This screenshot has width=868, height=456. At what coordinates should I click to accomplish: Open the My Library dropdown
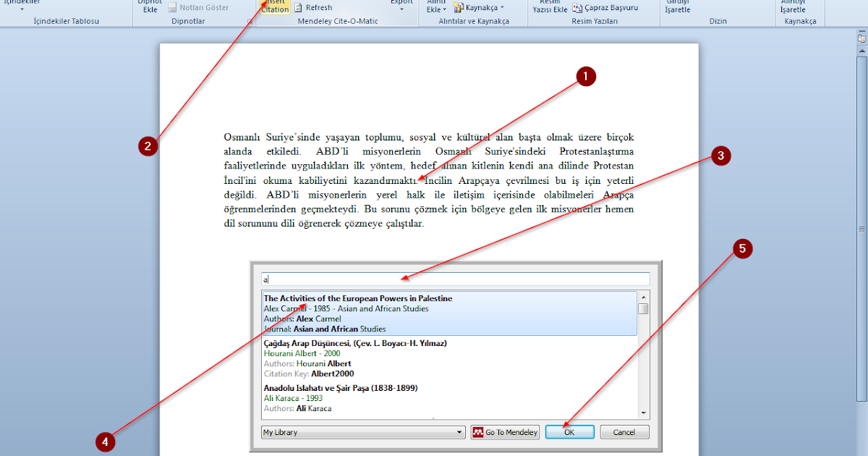363,432
